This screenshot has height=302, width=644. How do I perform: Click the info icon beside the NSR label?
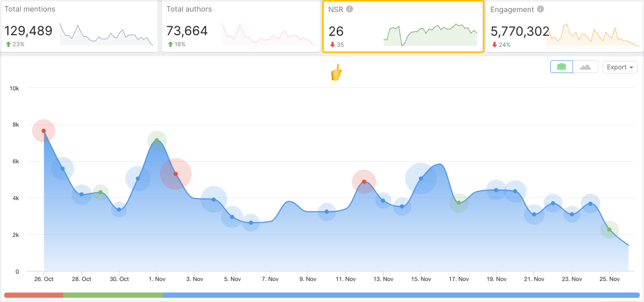350,9
